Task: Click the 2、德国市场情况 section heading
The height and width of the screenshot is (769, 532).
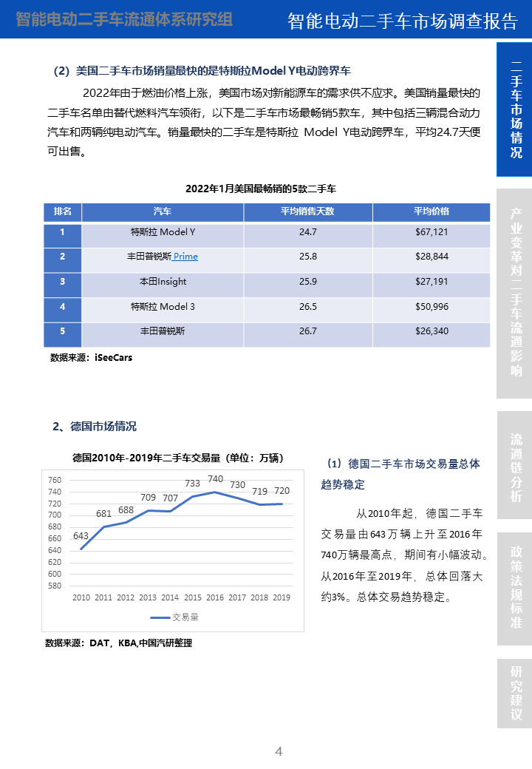Action: tap(95, 427)
